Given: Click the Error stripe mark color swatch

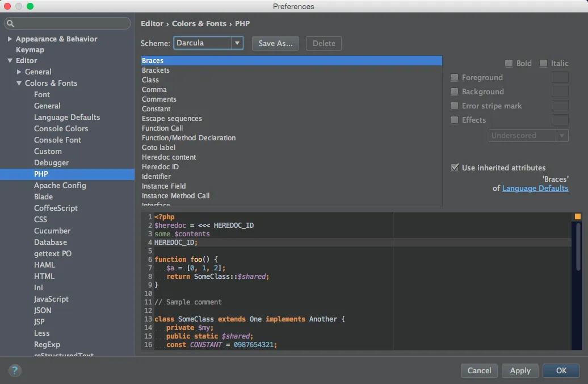Looking at the screenshot, I should point(560,106).
